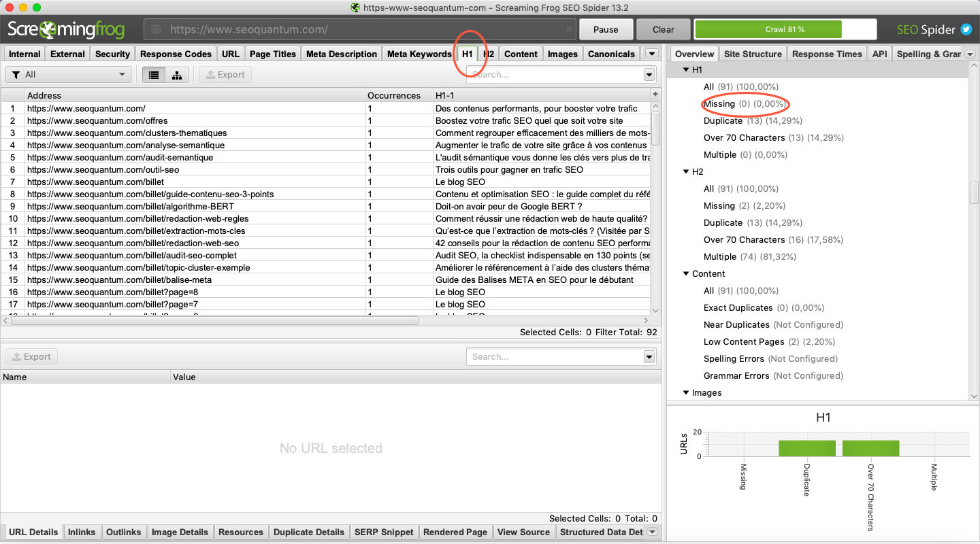
Task: Click the main URL input field
Action: pos(361,29)
